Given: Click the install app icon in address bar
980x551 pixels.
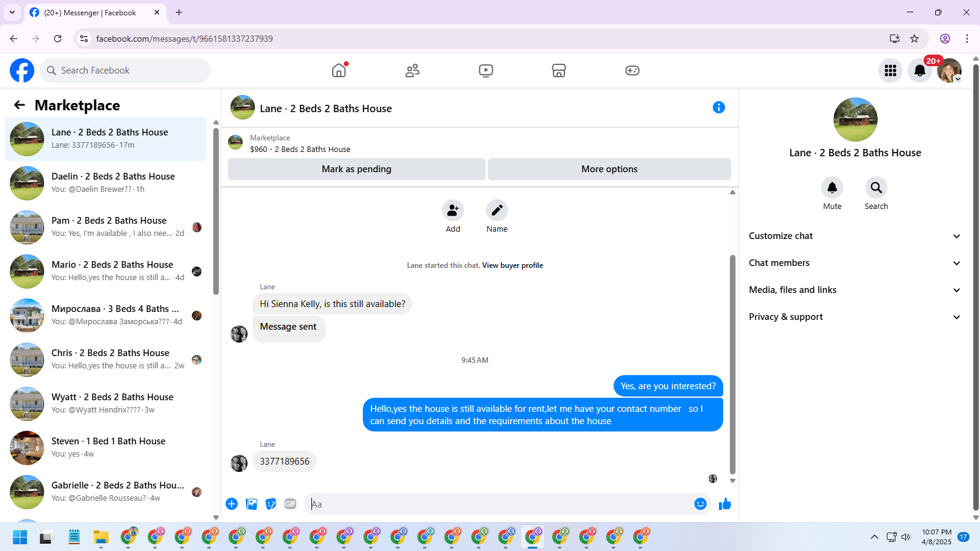Looking at the screenshot, I should (895, 39).
